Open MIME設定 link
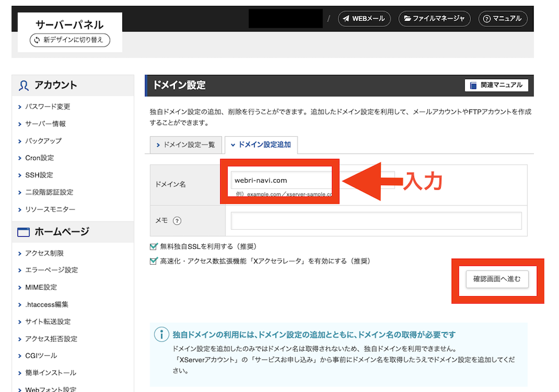Image resolution: width=559 pixels, height=392 pixels. click(41, 287)
